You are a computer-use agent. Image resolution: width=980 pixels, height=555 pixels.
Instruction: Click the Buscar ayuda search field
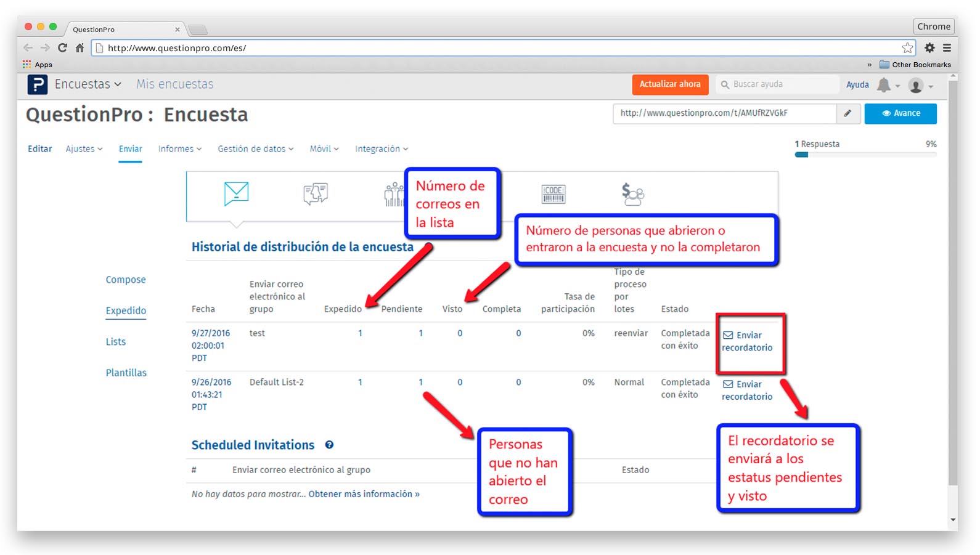point(778,84)
